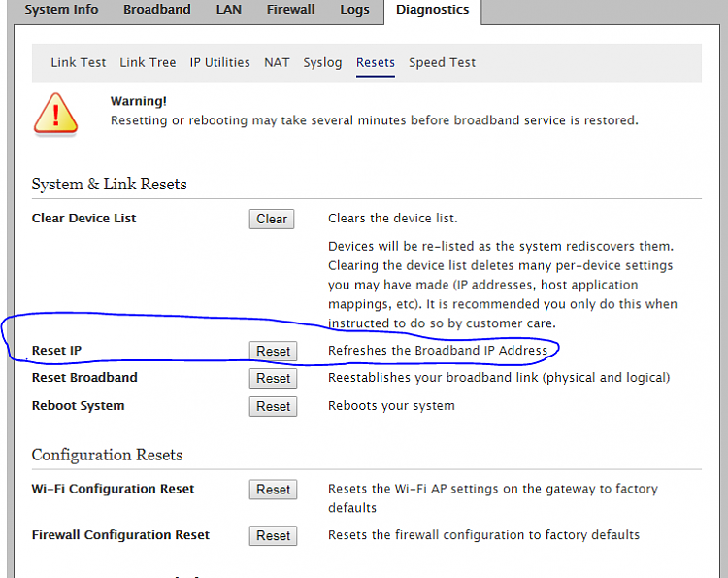The height and width of the screenshot is (578, 728).
Task: Click the 'Clear Device List' label
Action: coord(84,218)
